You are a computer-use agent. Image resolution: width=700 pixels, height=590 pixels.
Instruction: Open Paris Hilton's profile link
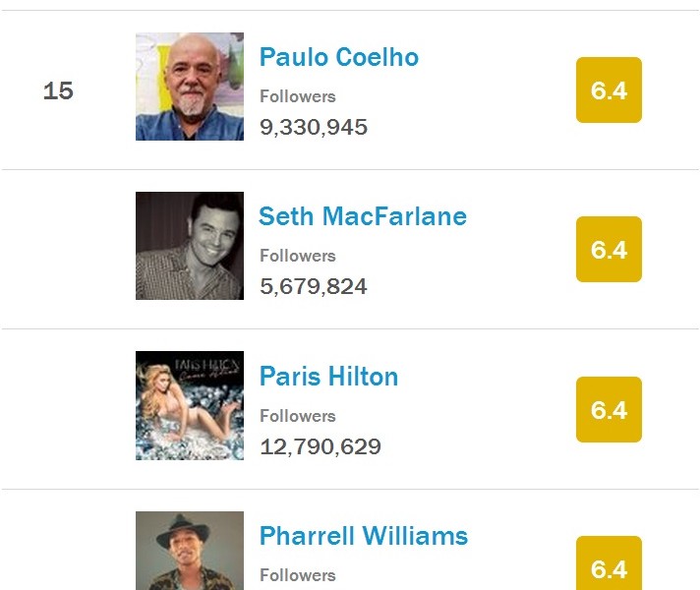328,376
